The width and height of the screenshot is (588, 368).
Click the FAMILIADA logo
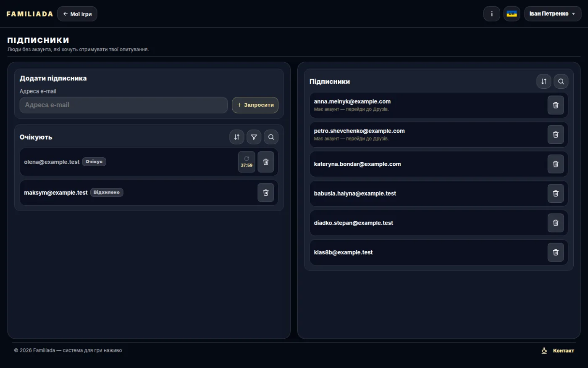[x=30, y=14]
